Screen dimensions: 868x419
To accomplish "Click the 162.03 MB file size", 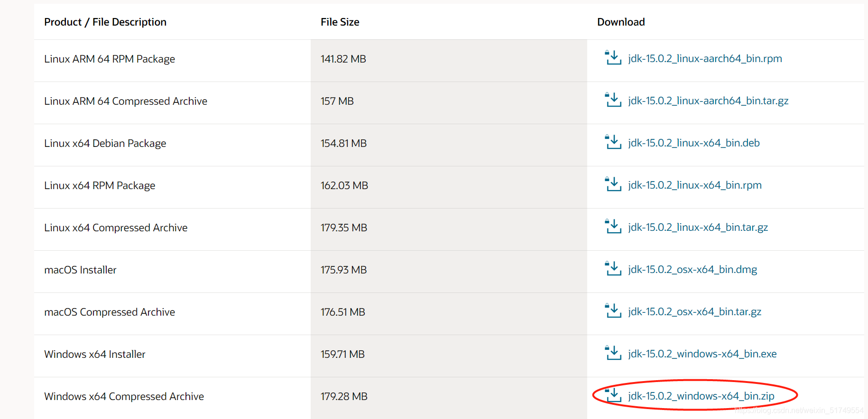I will point(344,186).
